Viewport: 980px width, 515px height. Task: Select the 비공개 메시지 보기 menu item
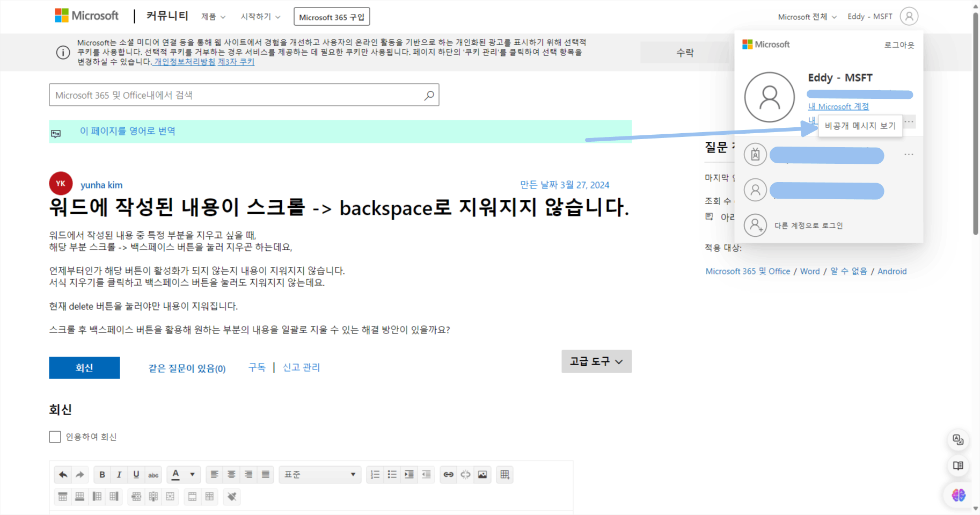point(860,126)
